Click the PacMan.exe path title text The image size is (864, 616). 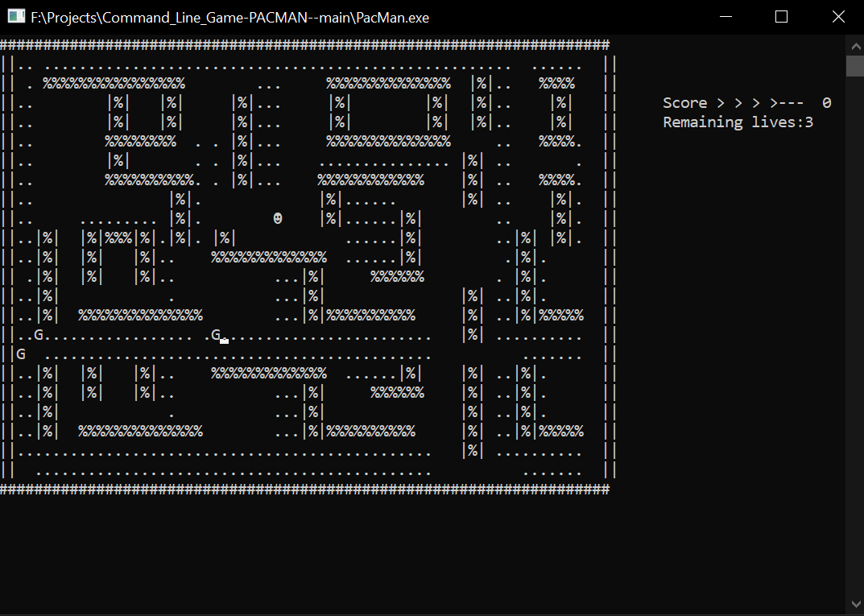coord(229,18)
